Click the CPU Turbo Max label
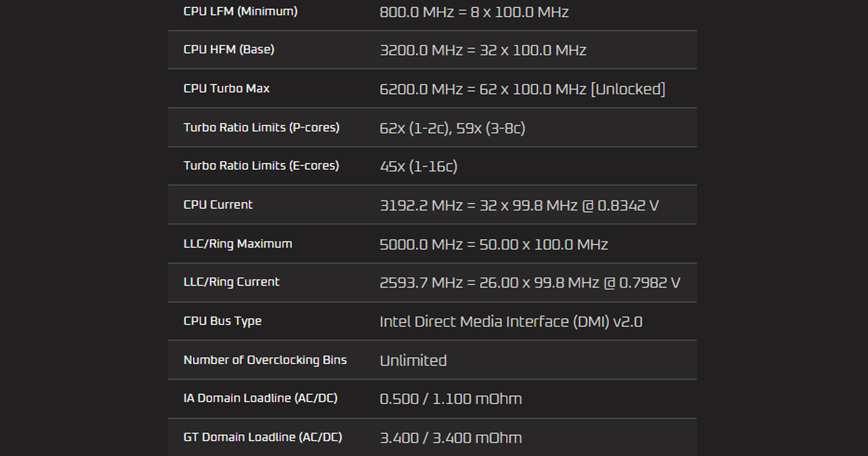The image size is (868, 456). [x=226, y=88]
